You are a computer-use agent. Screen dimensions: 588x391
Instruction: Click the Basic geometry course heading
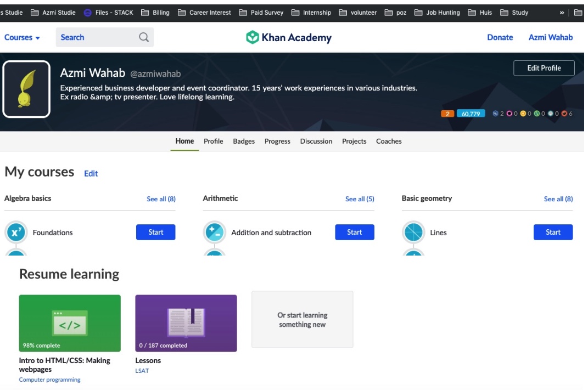tap(427, 199)
